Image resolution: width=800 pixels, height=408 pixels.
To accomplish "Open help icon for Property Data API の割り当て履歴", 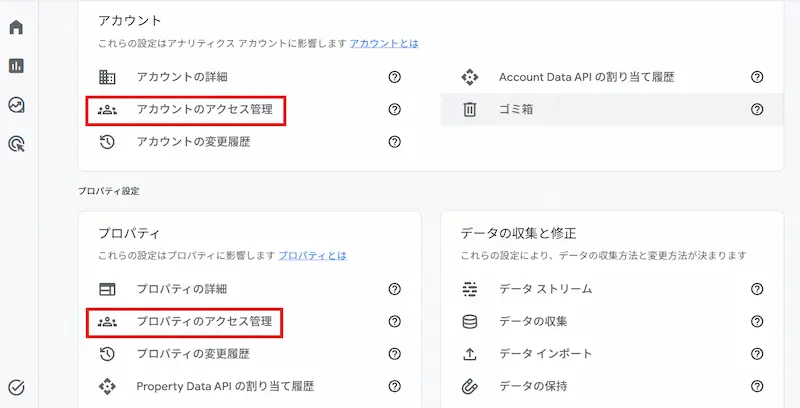I will [x=394, y=387].
